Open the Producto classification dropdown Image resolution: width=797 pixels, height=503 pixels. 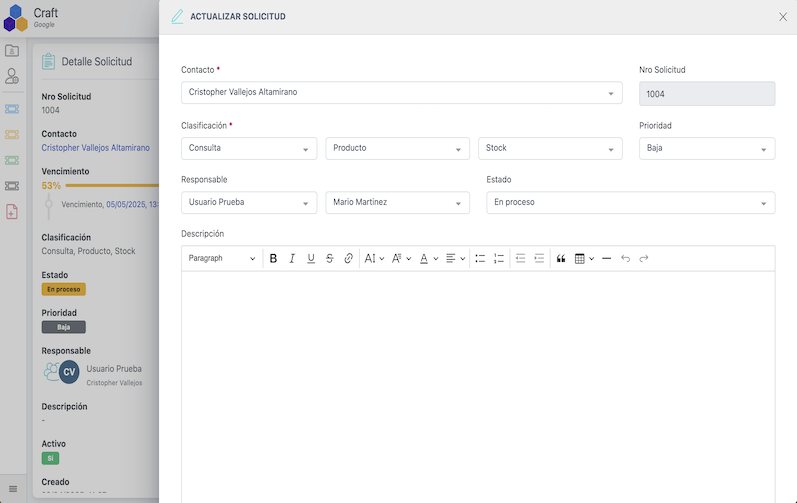397,148
